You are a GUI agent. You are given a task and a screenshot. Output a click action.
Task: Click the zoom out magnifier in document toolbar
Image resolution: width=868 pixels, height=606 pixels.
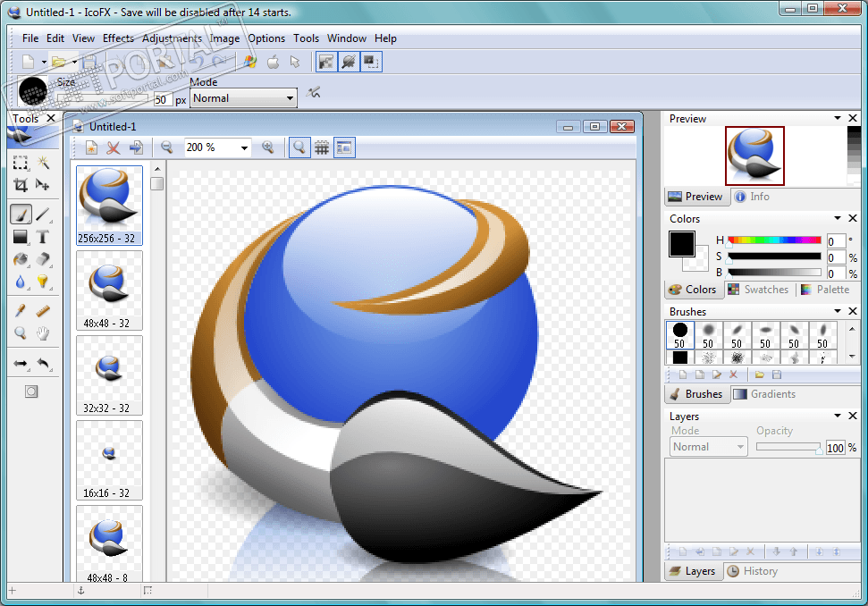166,147
